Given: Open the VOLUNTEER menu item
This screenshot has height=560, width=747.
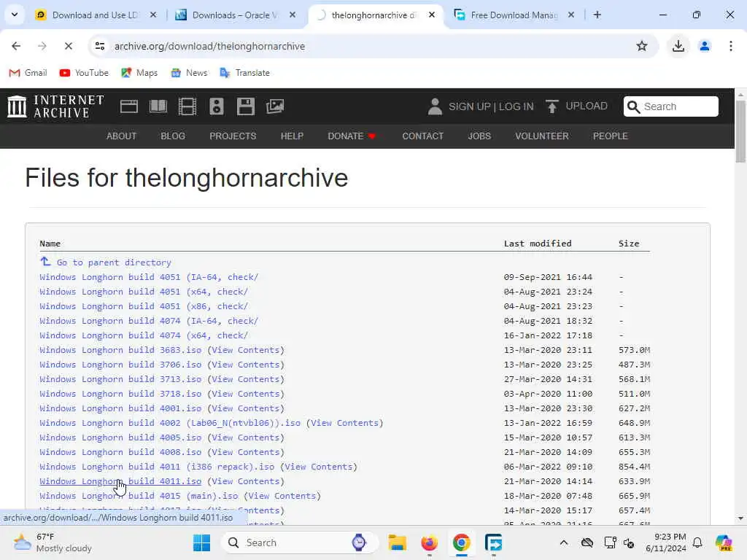Looking at the screenshot, I should [542, 136].
